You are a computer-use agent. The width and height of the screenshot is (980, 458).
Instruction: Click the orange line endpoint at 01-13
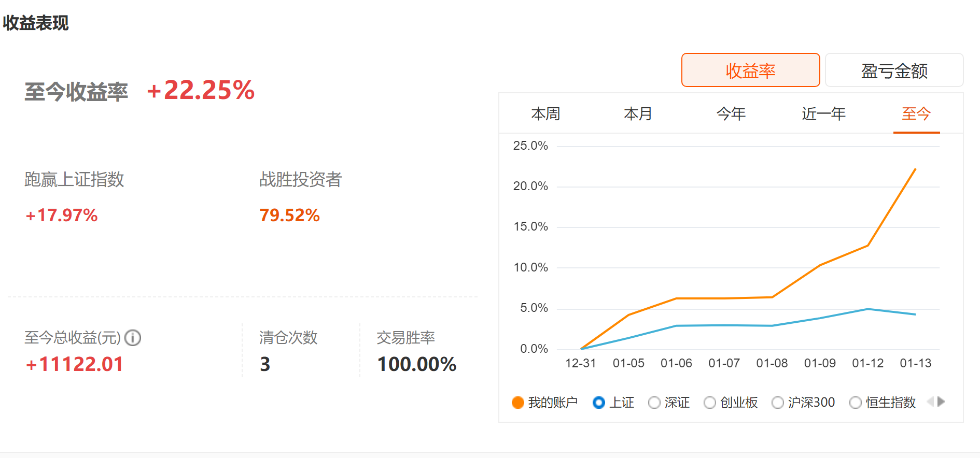click(x=915, y=169)
